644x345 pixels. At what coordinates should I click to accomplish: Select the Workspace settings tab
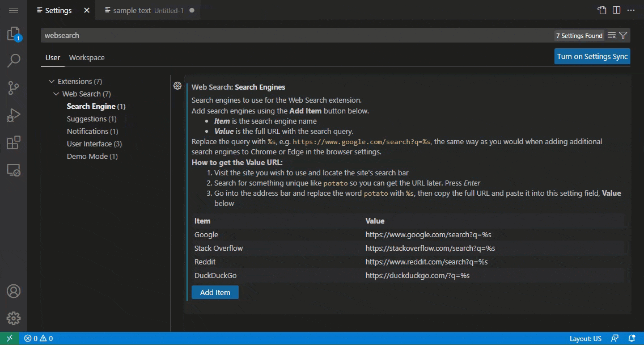click(87, 57)
